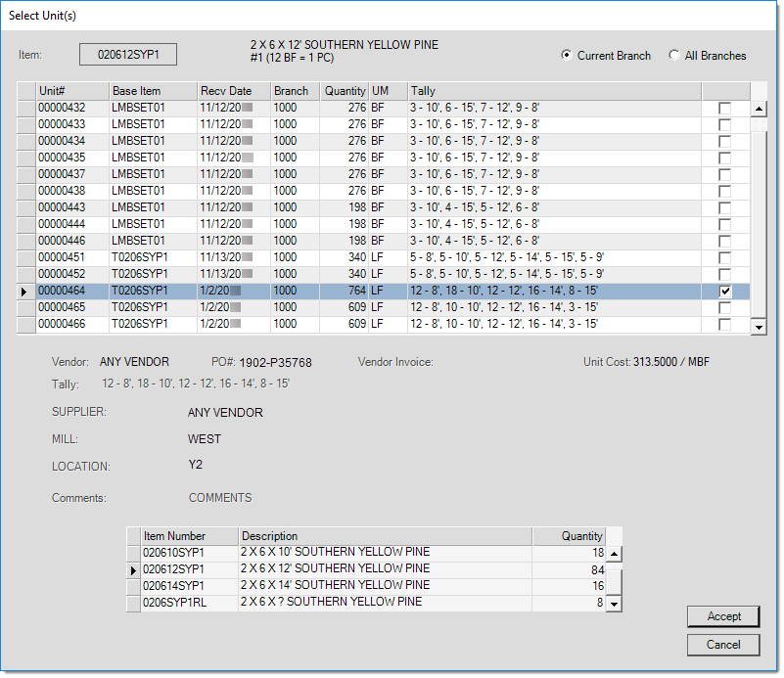Check the box for unit 00000434
This screenshot has width=784, height=678.
click(x=724, y=142)
